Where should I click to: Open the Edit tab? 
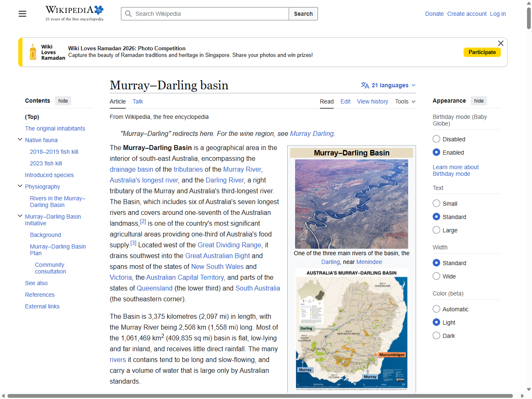345,101
